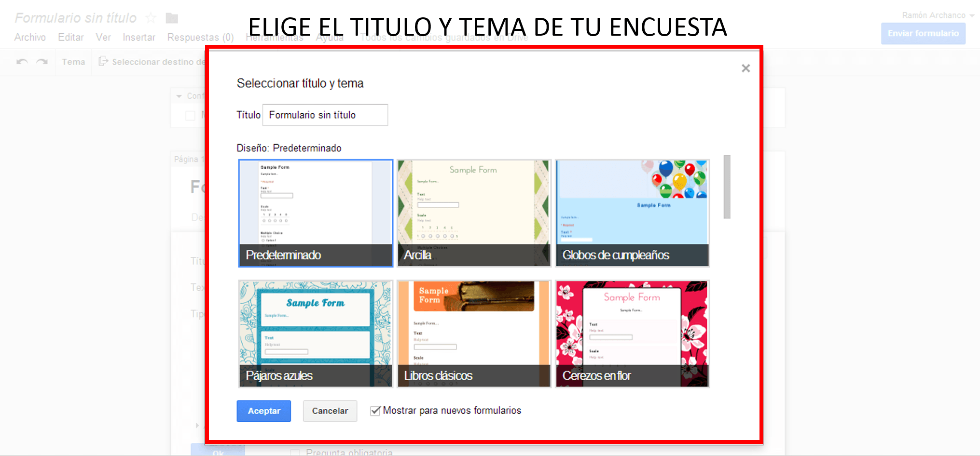The image size is (980, 456).
Task: Click the Título input field
Action: (x=325, y=115)
